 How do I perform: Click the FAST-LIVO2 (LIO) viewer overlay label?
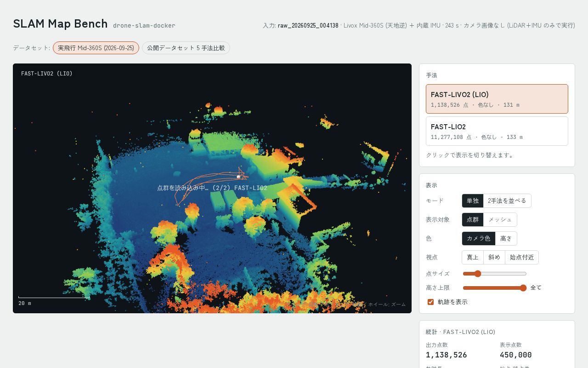[x=47, y=74]
